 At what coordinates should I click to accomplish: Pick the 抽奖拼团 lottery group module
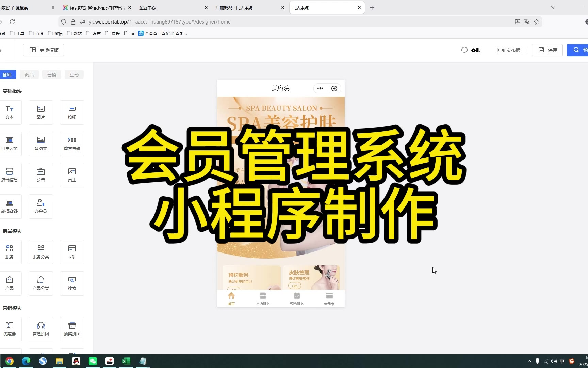pyautogui.click(x=72, y=329)
